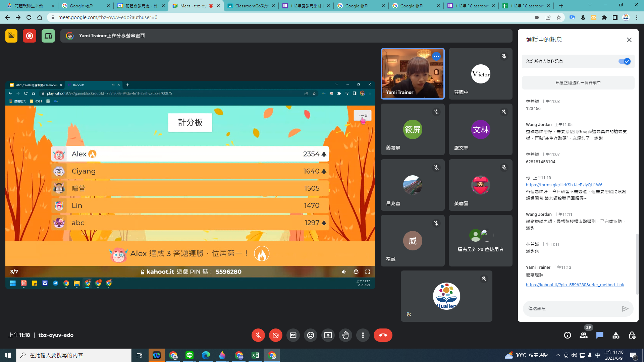
Task: Open the forms.gle link in chat
Action: click(x=564, y=185)
